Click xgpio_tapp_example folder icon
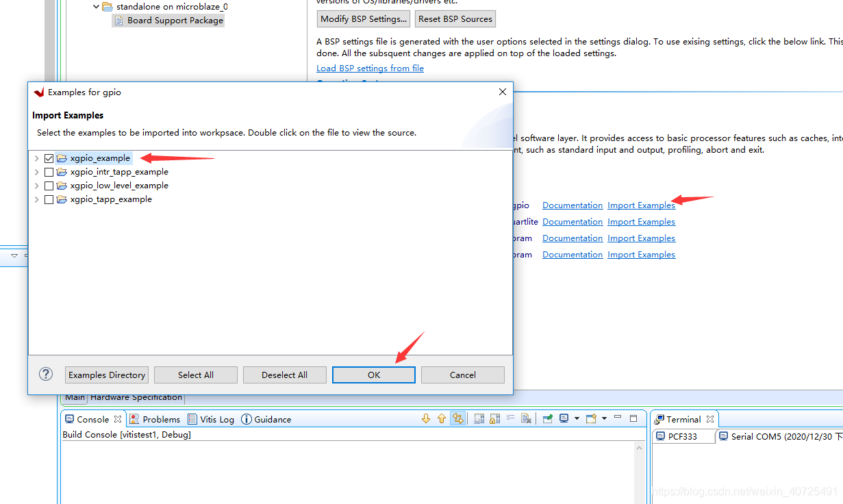The width and height of the screenshot is (843, 504). point(62,199)
